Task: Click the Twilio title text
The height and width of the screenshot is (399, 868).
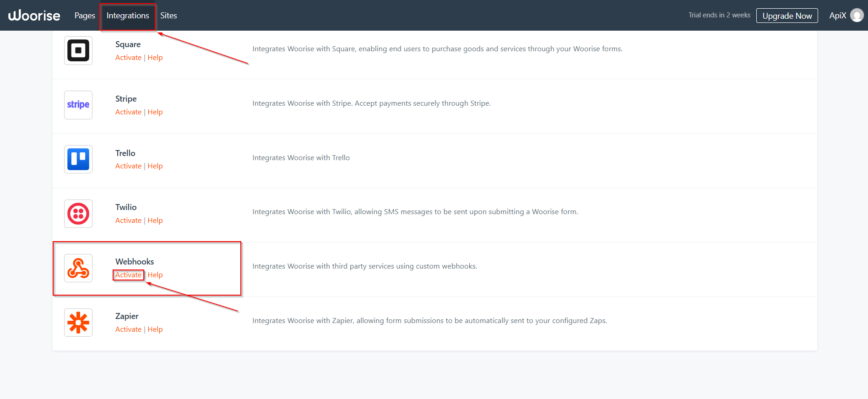Action: tap(126, 207)
